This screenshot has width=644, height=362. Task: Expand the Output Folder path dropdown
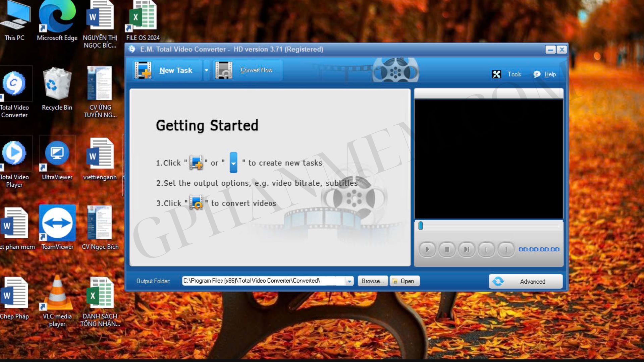pos(349,281)
